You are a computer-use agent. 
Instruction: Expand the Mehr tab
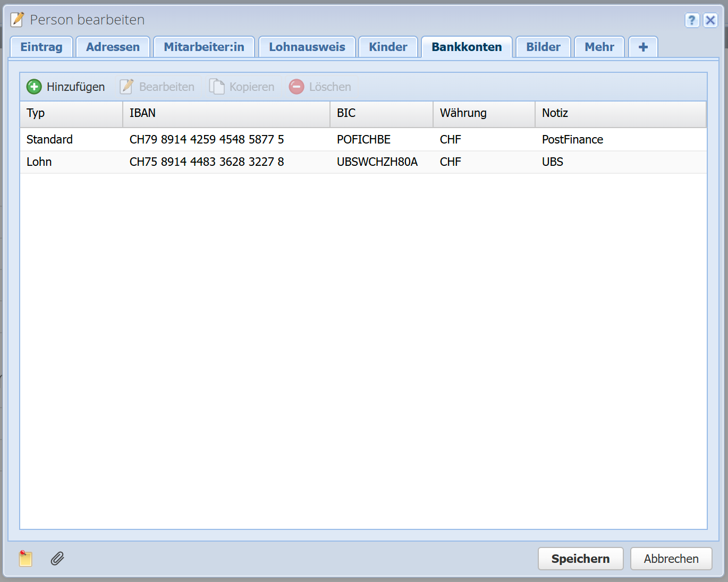599,47
